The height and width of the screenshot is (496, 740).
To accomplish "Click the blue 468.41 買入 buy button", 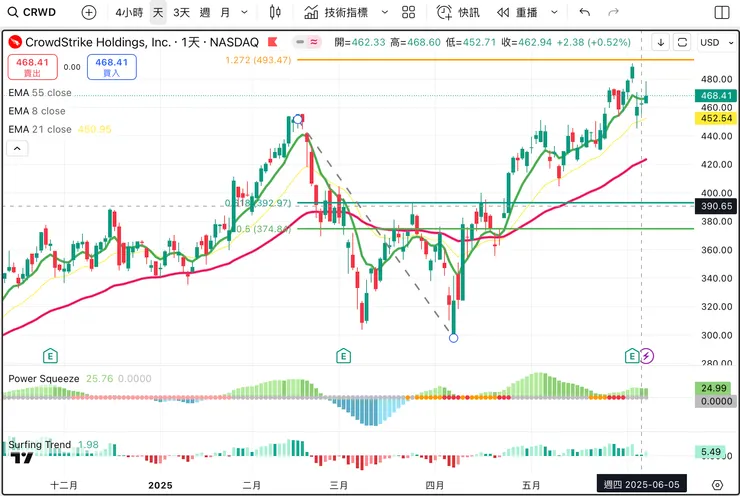I will coord(112,67).
